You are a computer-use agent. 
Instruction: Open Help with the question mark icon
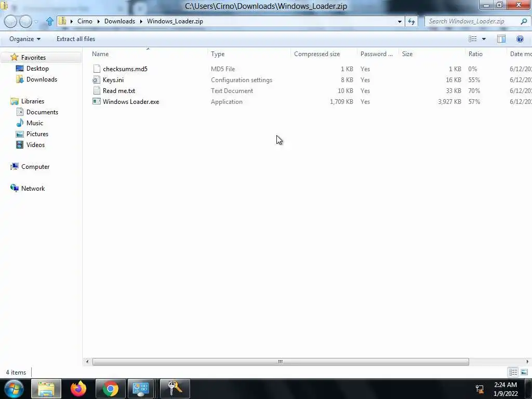click(x=520, y=39)
